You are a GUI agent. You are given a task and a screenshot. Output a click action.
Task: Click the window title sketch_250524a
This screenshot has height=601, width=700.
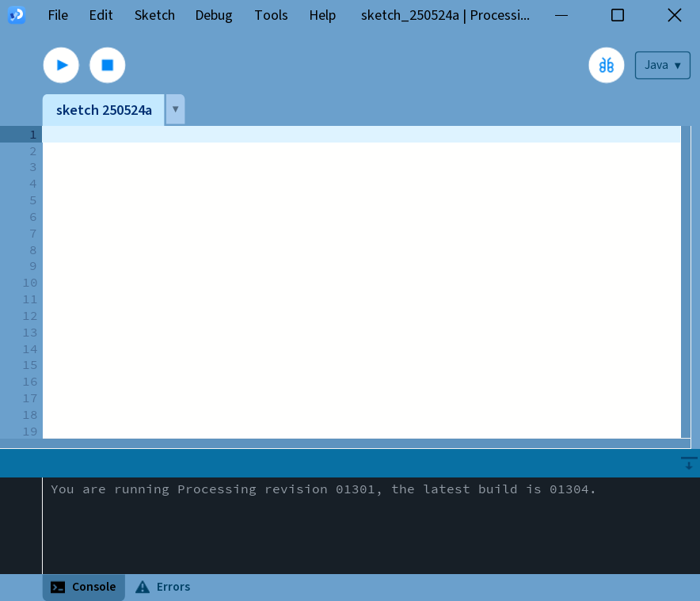click(x=445, y=15)
